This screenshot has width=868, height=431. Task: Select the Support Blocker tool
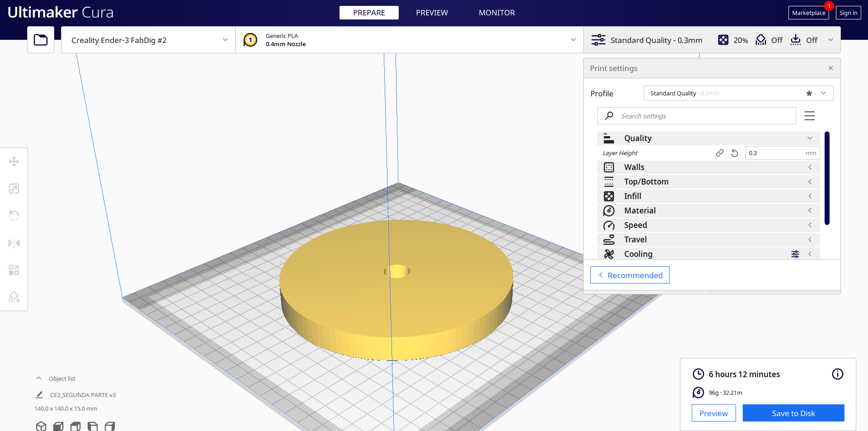pos(14,297)
